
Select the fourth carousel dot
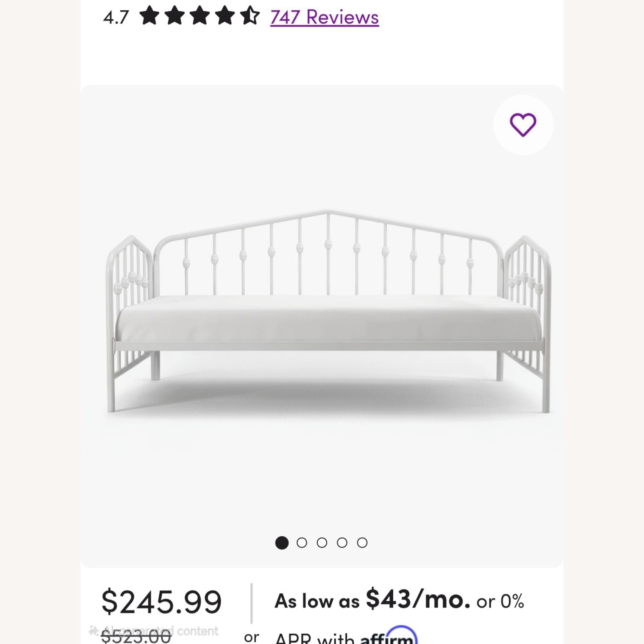point(342,542)
